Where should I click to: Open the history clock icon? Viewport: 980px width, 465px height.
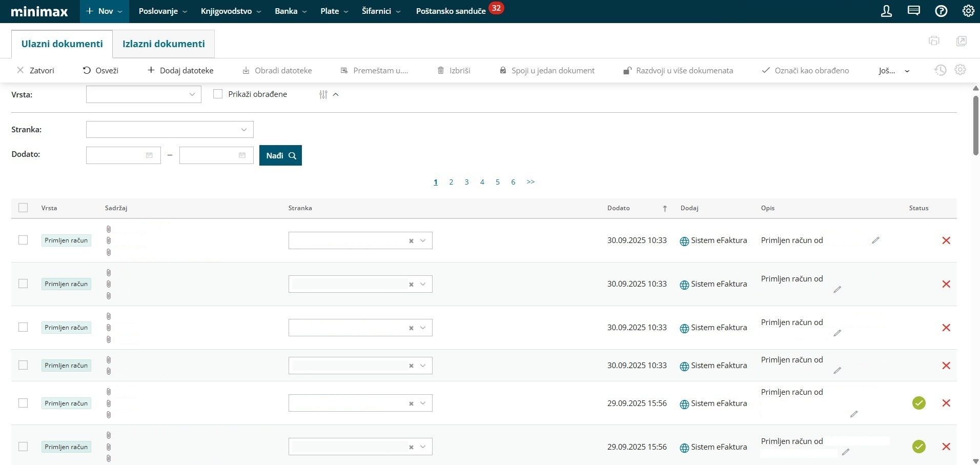click(x=940, y=70)
